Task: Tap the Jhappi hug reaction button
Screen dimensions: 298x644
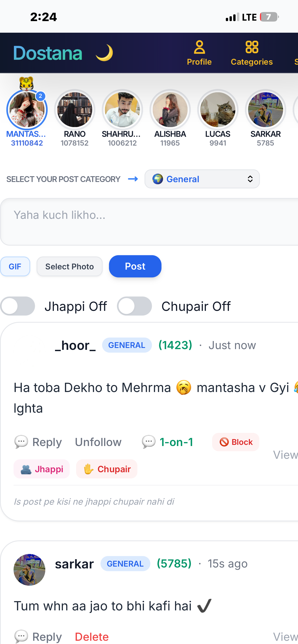Action: [42, 469]
